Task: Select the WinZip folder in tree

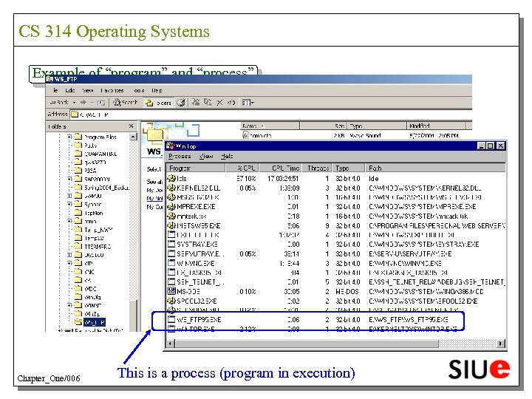Action: [x=92, y=314]
